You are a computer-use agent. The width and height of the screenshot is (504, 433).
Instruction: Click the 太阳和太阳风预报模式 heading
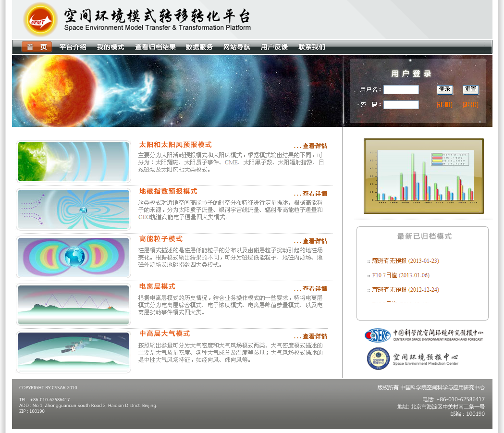[175, 145]
